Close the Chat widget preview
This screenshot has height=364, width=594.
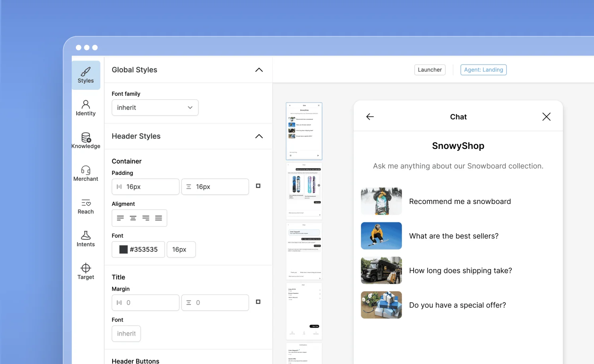pos(546,117)
